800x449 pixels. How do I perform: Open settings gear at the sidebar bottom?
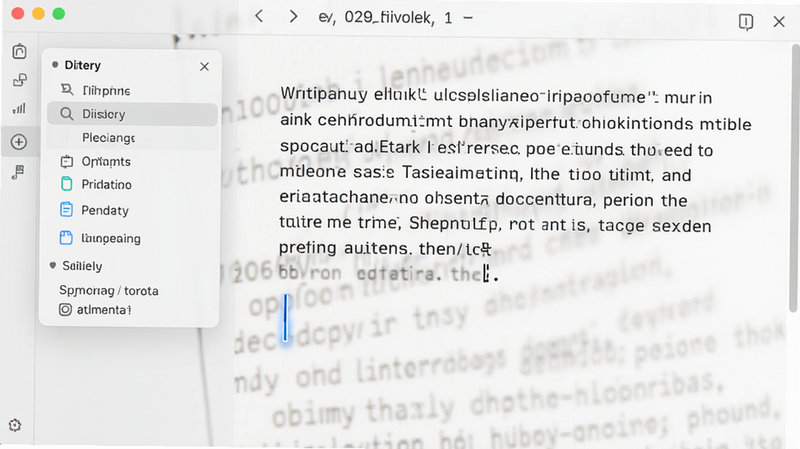click(x=15, y=425)
